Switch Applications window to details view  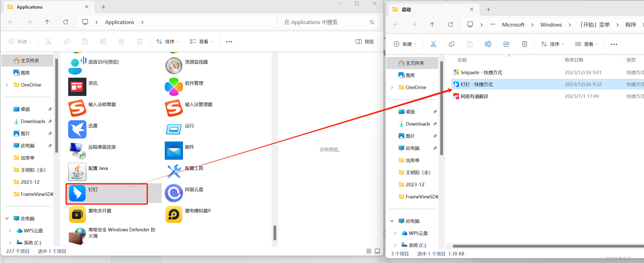click(369, 251)
